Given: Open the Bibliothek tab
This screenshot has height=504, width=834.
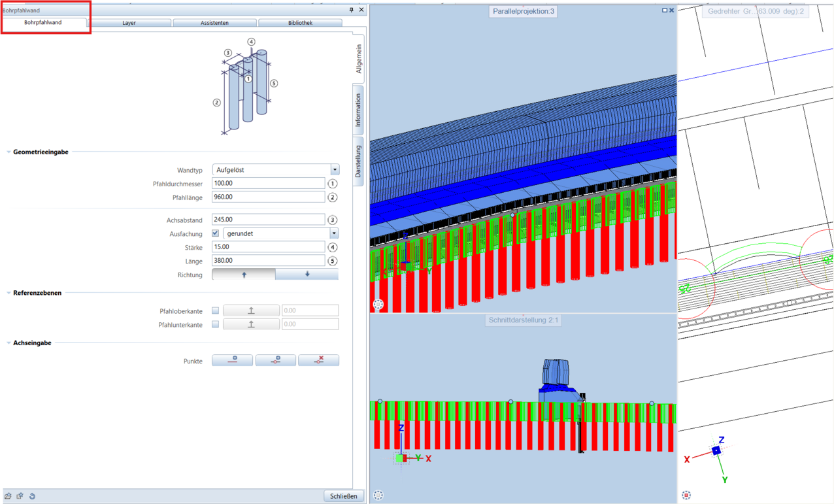Looking at the screenshot, I should (x=300, y=23).
